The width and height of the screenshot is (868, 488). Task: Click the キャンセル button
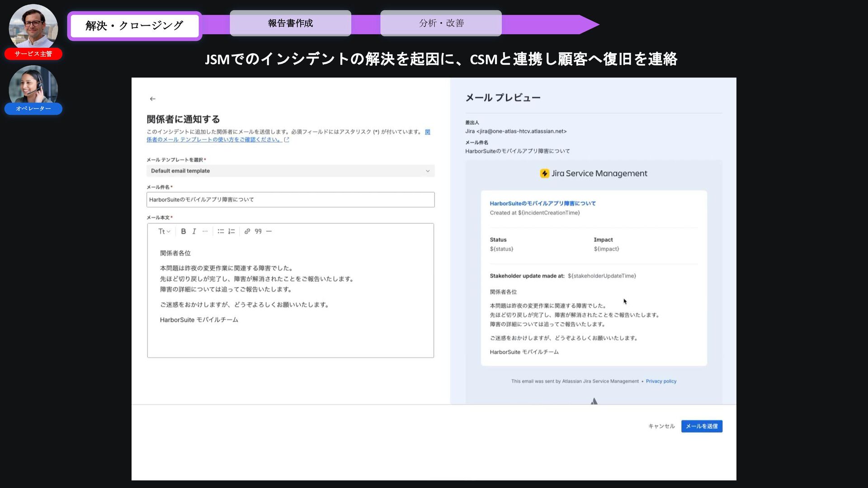click(661, 426)
